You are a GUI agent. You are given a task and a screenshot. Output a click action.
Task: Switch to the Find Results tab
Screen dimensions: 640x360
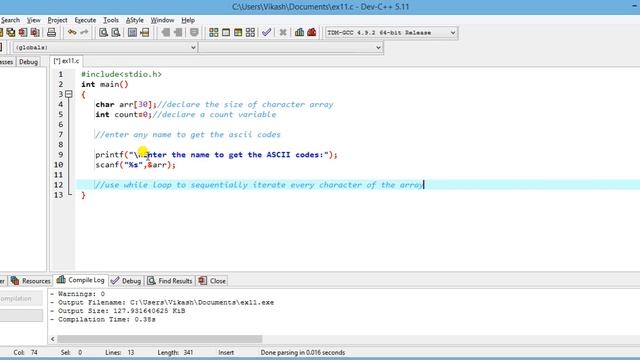[x=170, y=281]
